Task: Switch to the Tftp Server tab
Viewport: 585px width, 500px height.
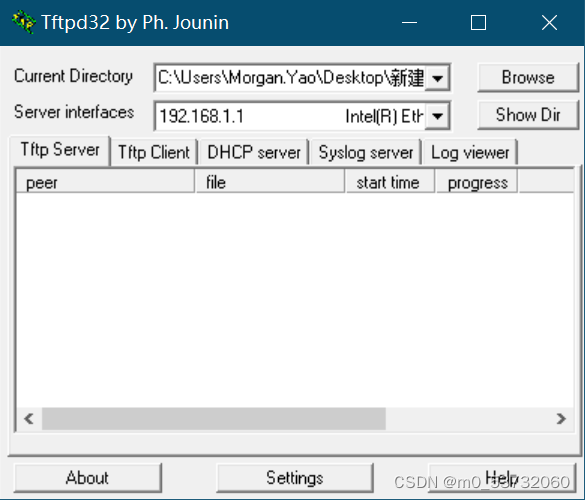Action: (x=60, y=150)
